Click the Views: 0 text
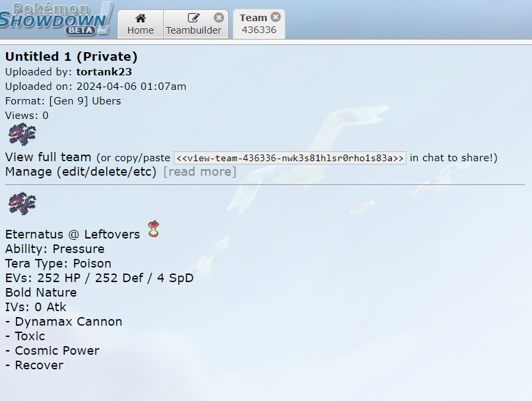 [27, 116]
